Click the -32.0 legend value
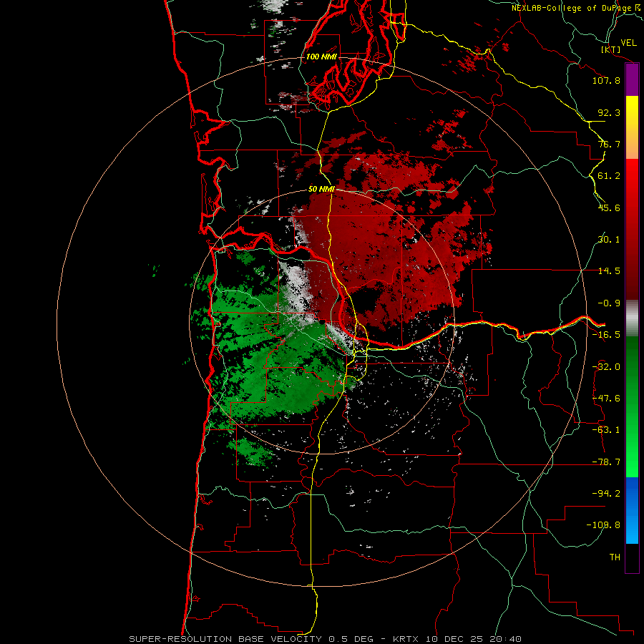This screenshot has height=644, width=644. tap(606, 367)
